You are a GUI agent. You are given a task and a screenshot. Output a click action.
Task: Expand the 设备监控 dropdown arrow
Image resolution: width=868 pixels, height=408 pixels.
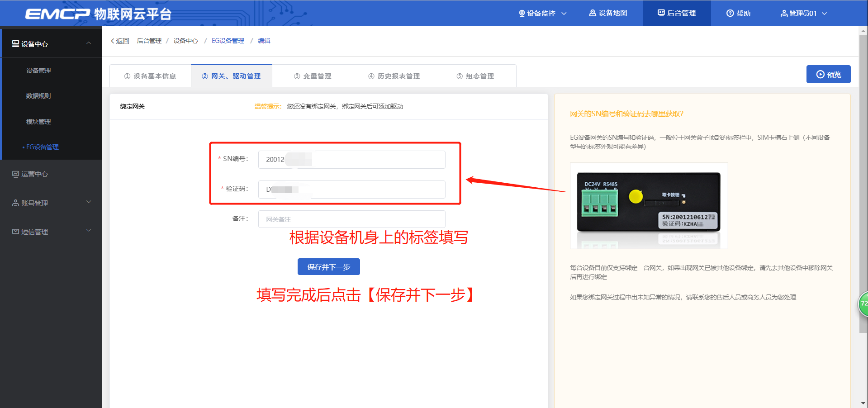pos(564,14)
